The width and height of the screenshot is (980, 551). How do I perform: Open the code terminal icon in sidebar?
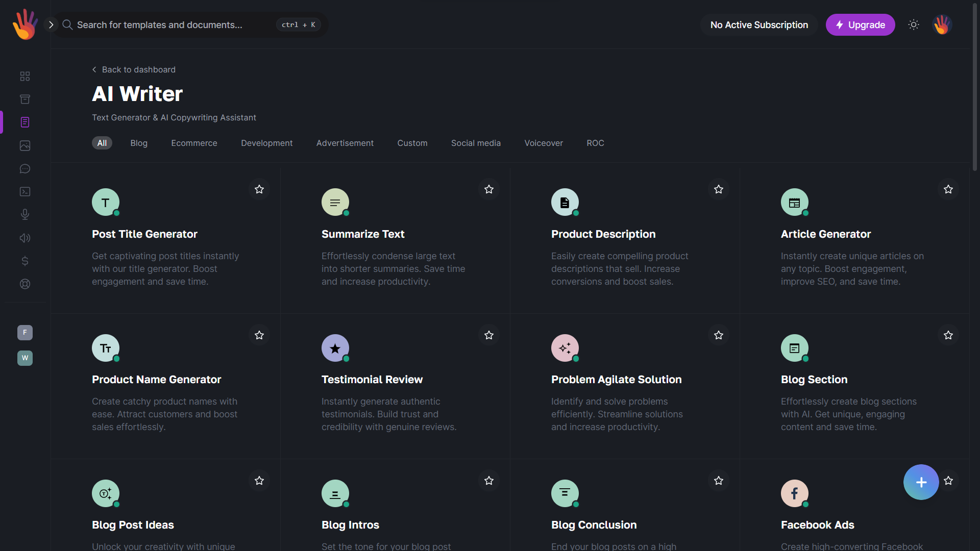coord(25,192)
